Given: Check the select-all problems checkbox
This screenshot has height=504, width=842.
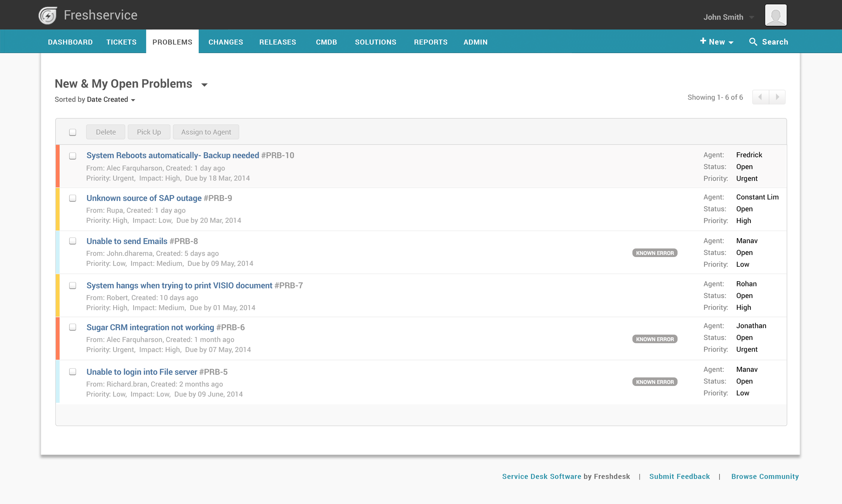Looking at the screenshot, I should (73, 132).
